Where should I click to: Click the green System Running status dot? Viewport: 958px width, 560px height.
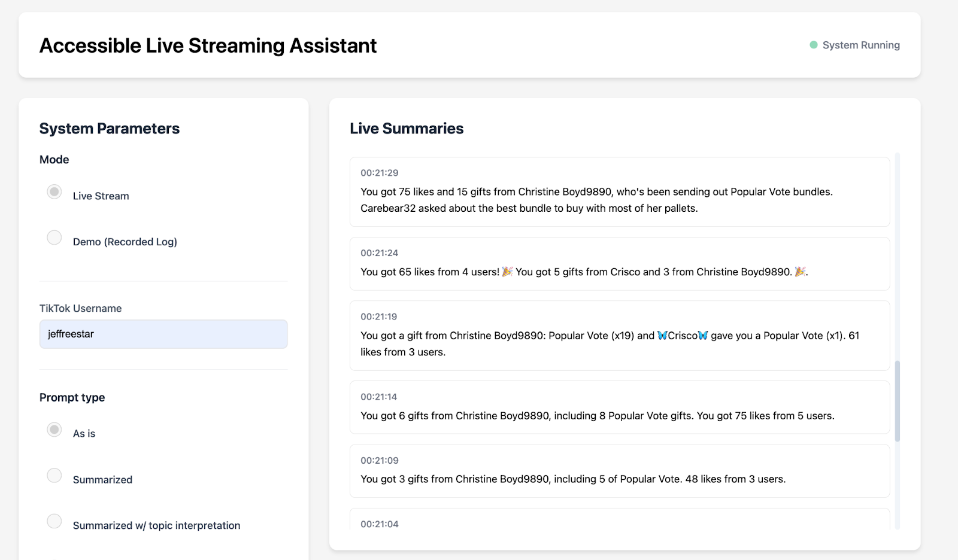(813, 44)
